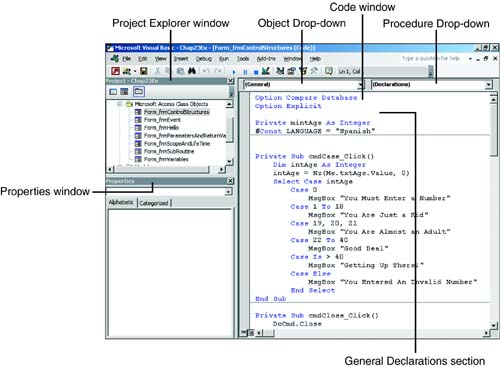Click the Run Sub play icon
The height and width of the screenshot is (367, 500).
point(234,71)
